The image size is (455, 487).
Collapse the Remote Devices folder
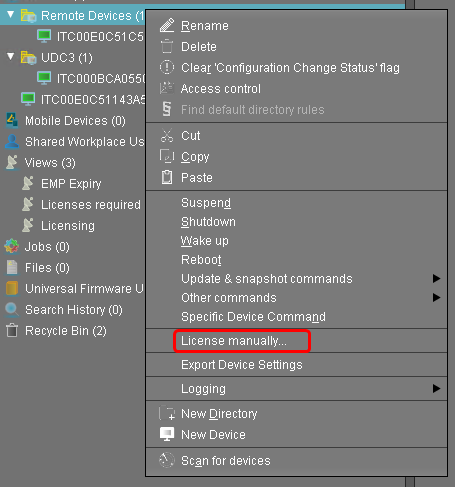[x=11, y=15]
